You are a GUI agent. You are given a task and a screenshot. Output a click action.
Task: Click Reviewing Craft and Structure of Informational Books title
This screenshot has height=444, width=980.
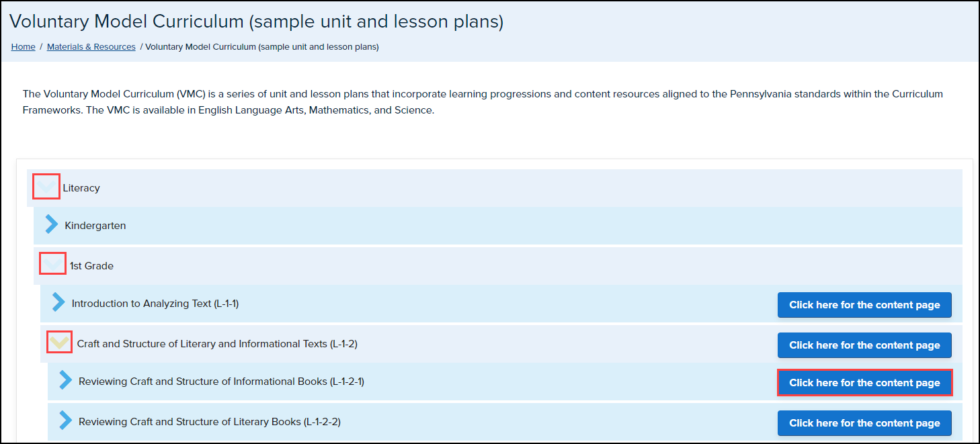pos(221,382)
